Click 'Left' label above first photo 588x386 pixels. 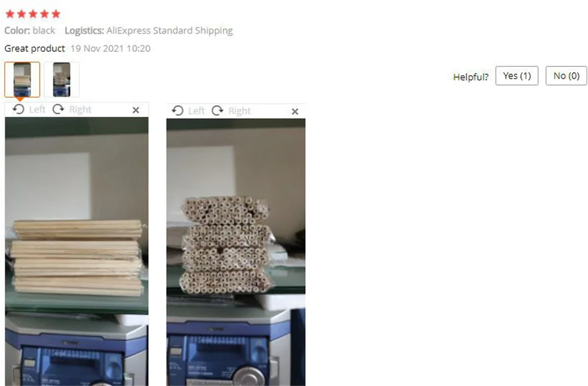tap(37, 109)
